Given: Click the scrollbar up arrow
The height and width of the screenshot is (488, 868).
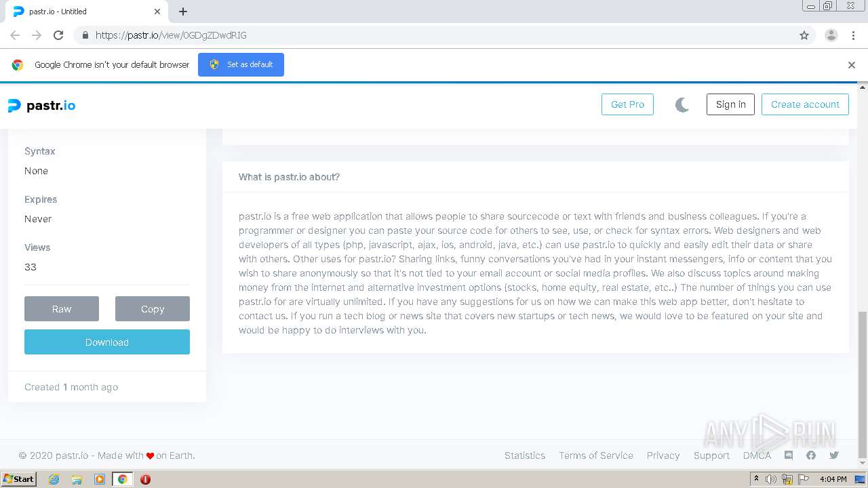Looking at the screenshot, I should tap(863, 87).
